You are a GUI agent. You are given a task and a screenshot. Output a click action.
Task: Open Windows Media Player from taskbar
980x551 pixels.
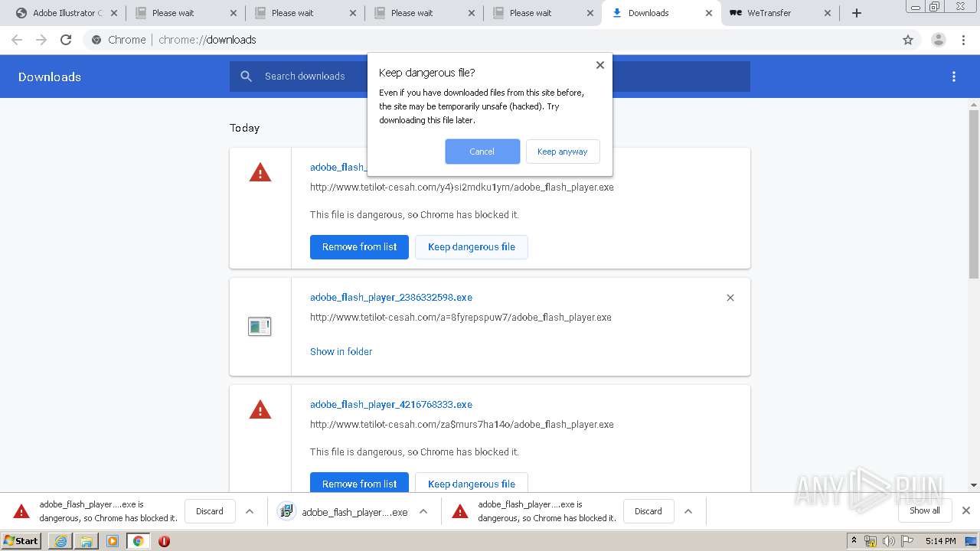click(x=113, y=541)
